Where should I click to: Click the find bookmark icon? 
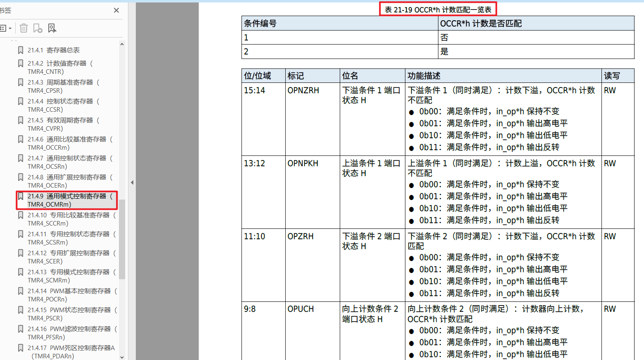(x=52, y=28)
